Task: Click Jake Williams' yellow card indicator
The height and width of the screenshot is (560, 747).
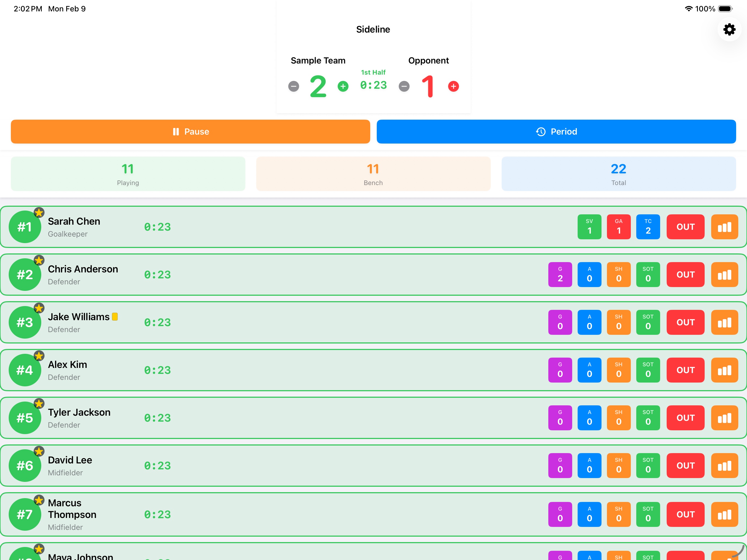Action: click(x=115, y=317)
